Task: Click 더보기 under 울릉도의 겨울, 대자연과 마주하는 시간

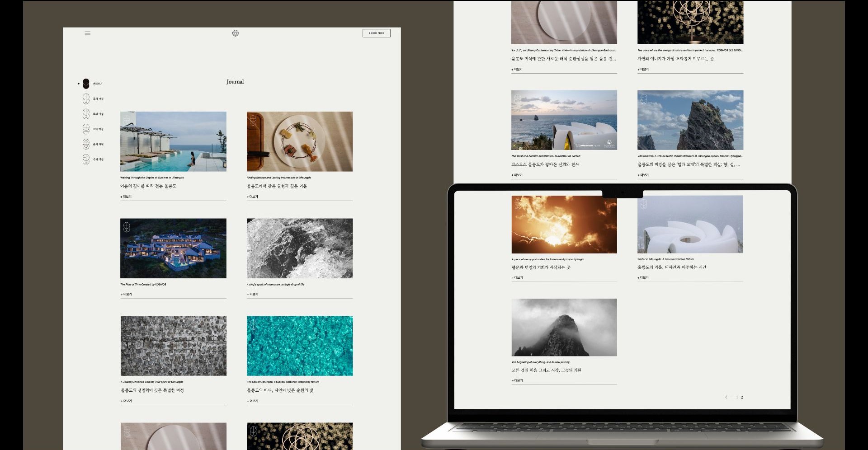Action: pyautogui.click(x=643, y=277)
